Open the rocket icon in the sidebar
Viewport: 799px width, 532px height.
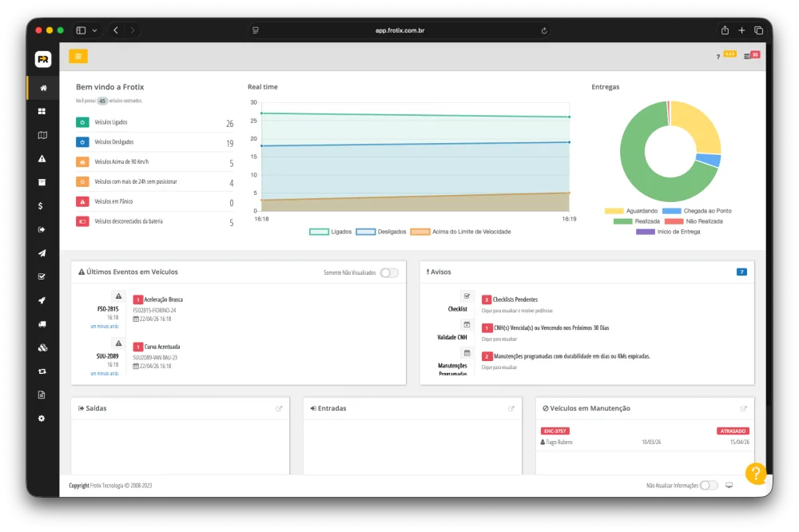click(42, 300)
